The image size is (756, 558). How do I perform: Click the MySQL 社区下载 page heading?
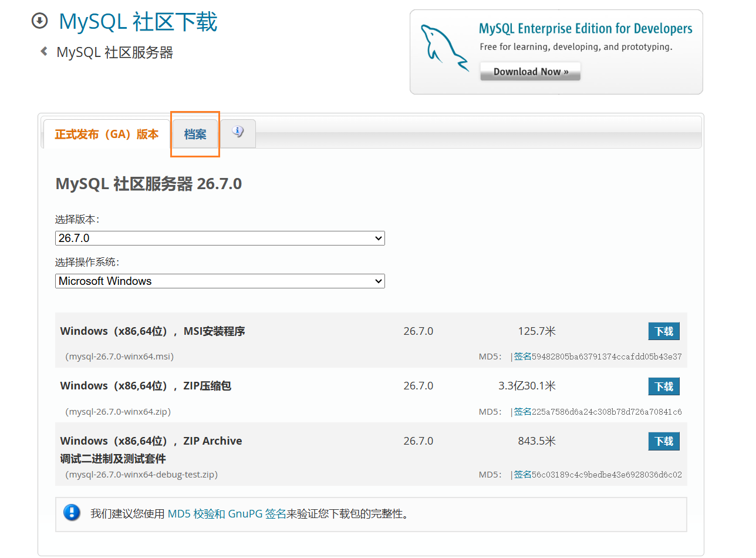pos(138,22)
